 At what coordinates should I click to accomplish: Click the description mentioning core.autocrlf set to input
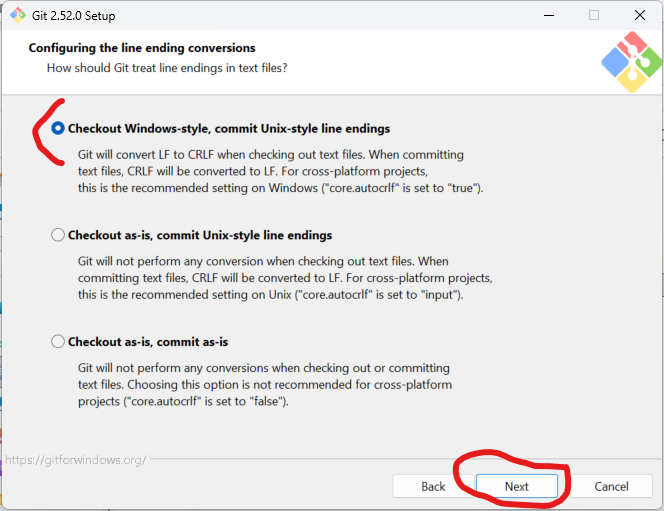tap(285, 278)
